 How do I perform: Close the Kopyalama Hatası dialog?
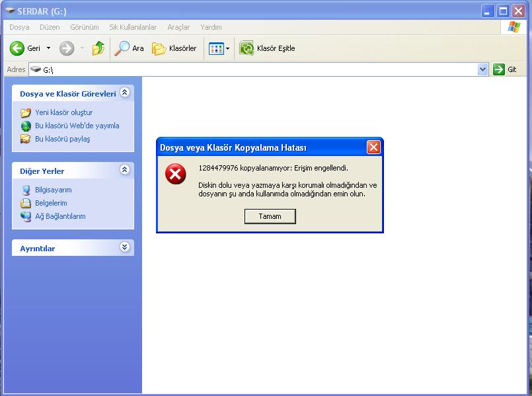pyautogui.click(x=373, y=147)
